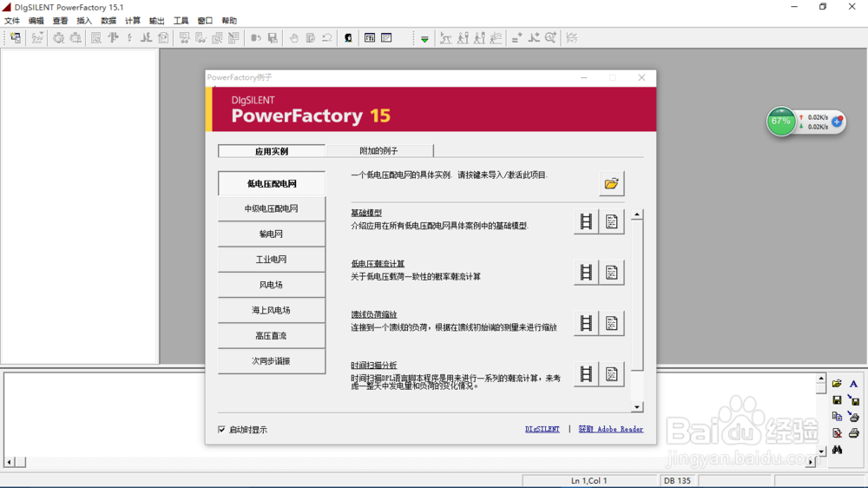Screen dimensions: 868x488
Task: Click the open-folder icon in output window toolbar
Action: pos(837,383)
